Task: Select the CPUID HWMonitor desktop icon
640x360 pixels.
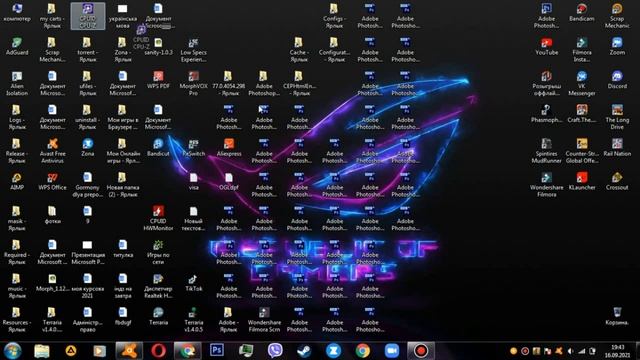Action: [158, 218]
